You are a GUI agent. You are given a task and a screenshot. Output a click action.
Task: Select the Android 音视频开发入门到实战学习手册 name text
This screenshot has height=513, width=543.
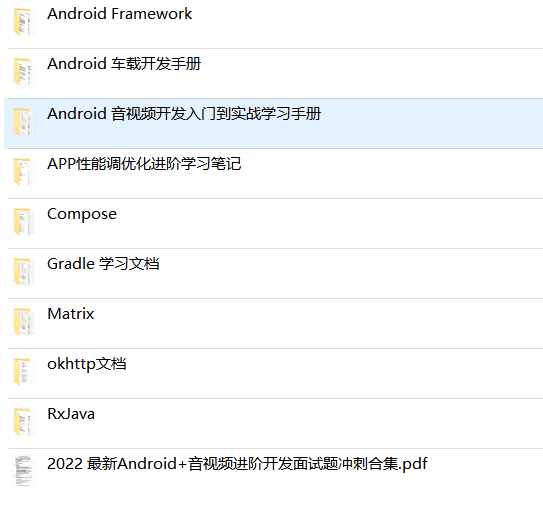pos(184,114)
